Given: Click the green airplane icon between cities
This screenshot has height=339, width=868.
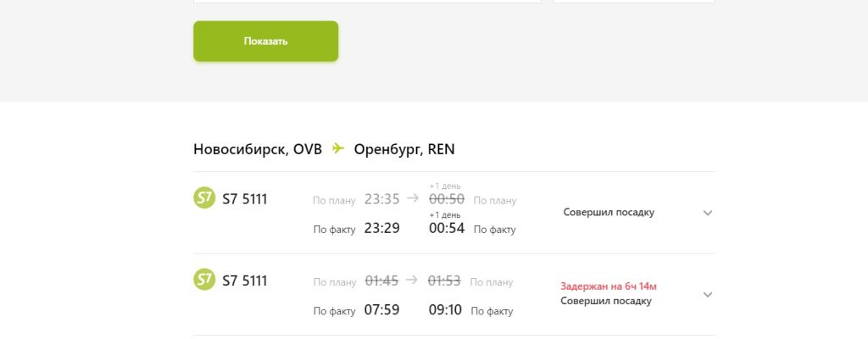Looking at the screenshot, I should coord(338,149).
